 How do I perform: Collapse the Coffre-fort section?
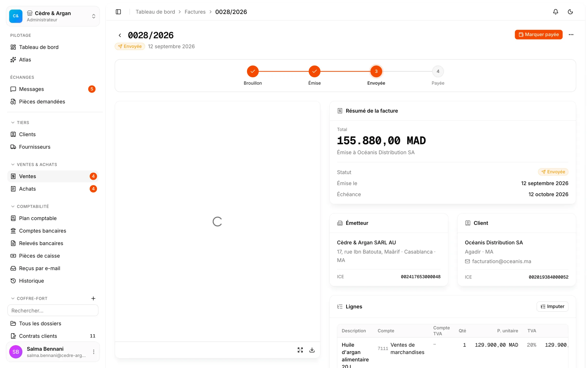(29, 298)
